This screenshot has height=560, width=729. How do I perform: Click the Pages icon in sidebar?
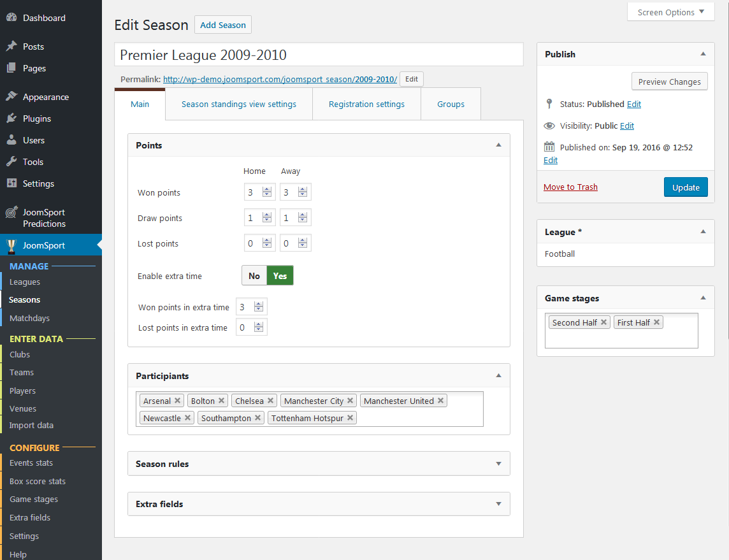coord(11,68)
